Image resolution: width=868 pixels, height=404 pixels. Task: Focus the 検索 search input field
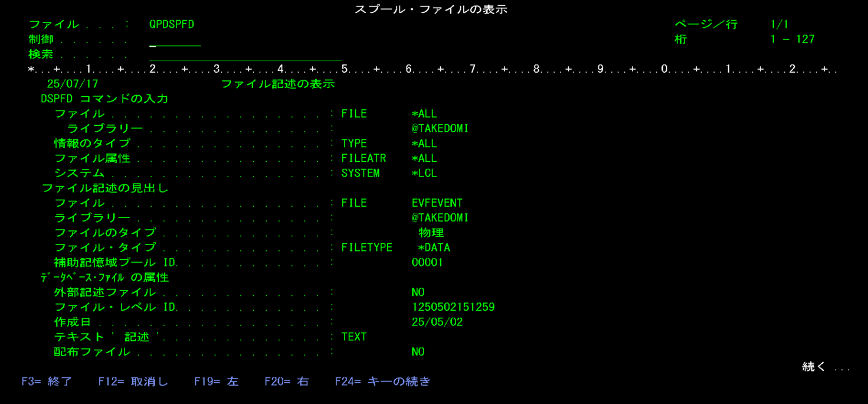245,55
